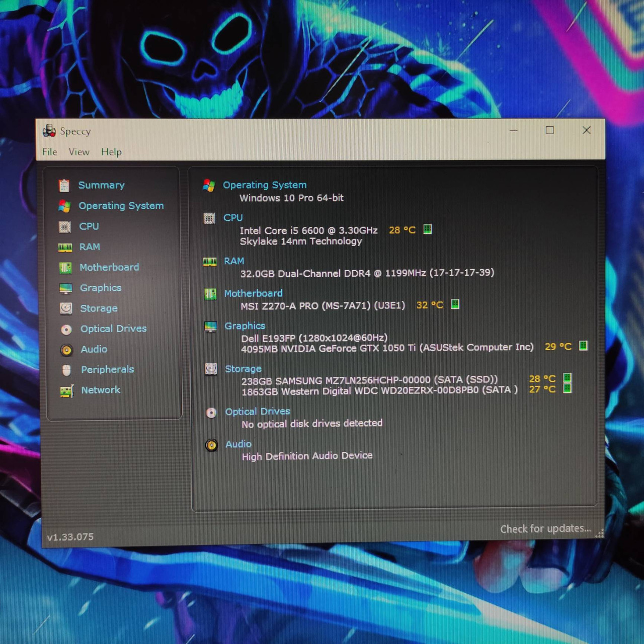Open the Storage sidebar section

(x=99, y=308)
